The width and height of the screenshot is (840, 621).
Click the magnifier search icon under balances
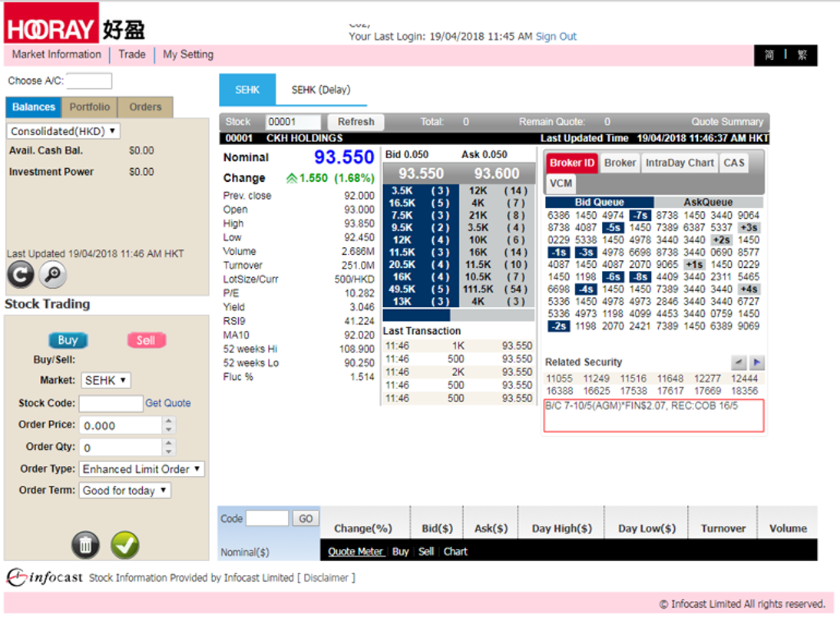point(53,274)
